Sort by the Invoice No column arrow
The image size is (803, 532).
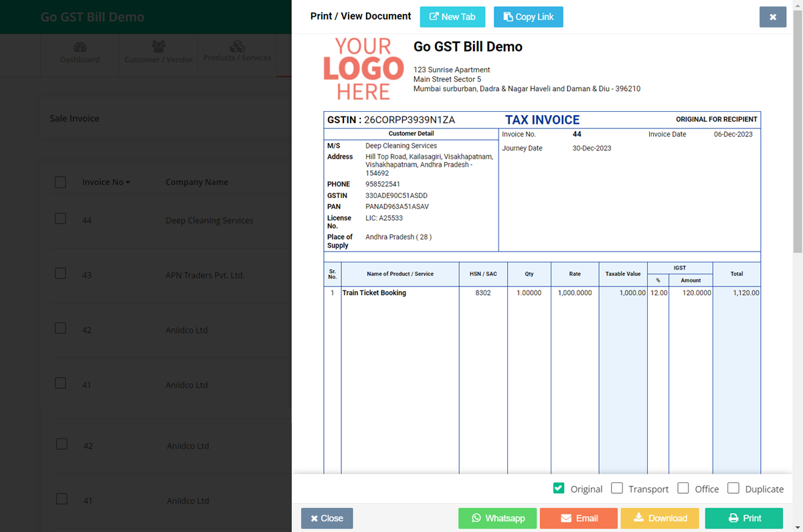[x=128, y=183]
